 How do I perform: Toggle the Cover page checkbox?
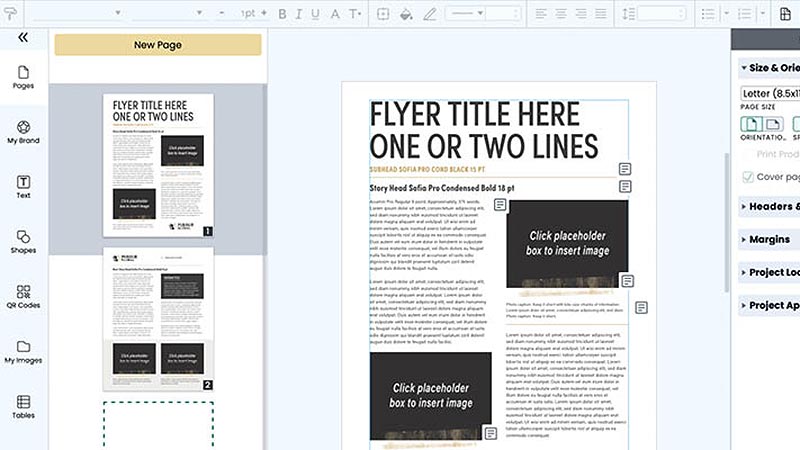pos(748,177)
